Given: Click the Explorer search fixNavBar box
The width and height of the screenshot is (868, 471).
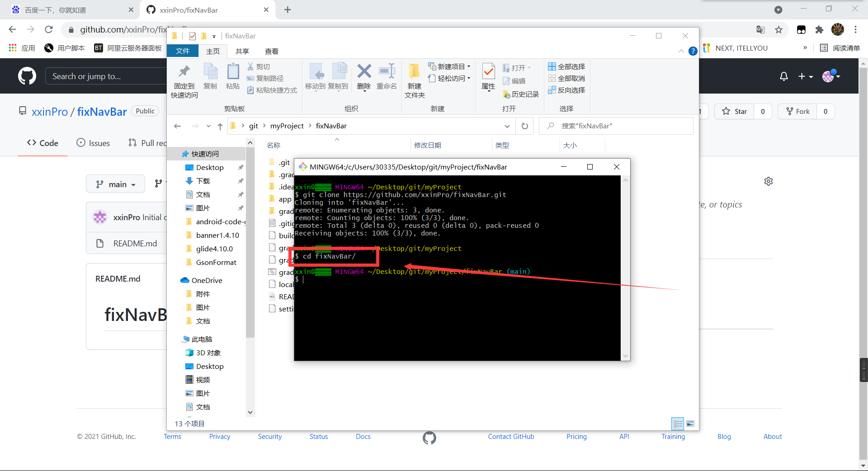Looking at the screenshot, I should (616, 126).
